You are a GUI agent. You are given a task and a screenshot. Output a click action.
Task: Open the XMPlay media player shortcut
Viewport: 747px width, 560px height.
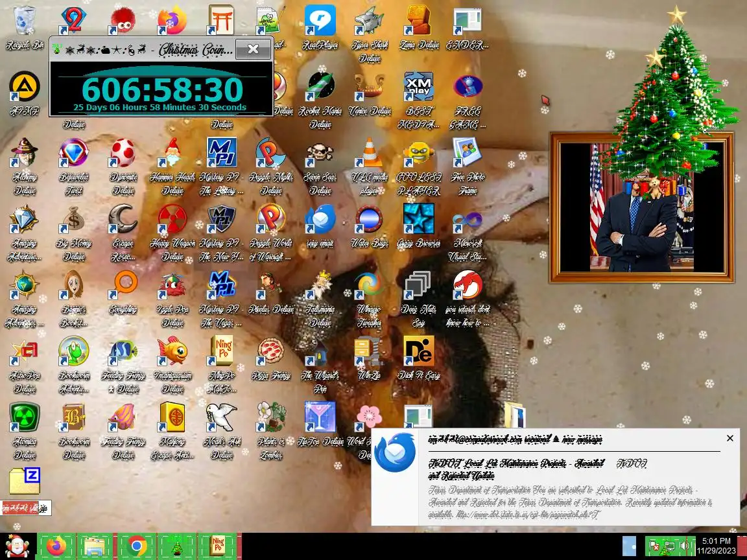[x=420, y=100]
